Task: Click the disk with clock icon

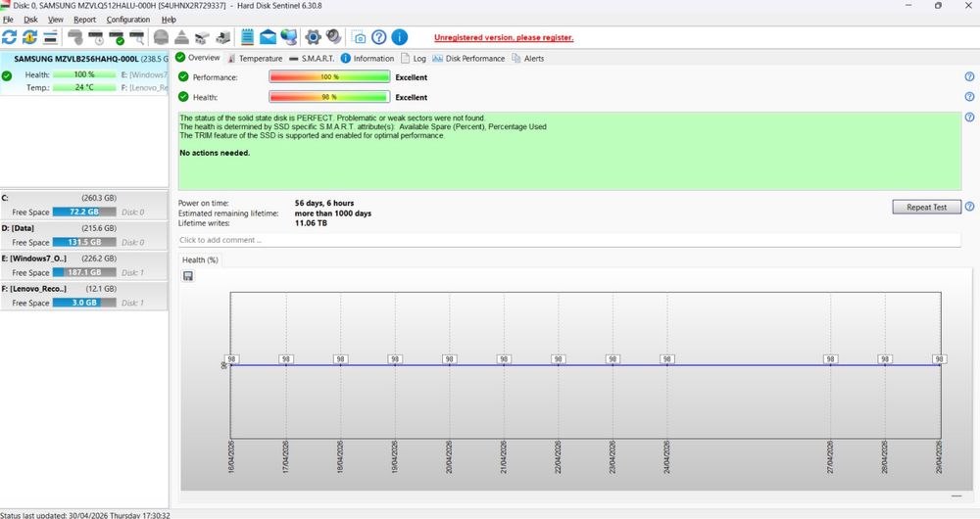Action: pos(96,37)
